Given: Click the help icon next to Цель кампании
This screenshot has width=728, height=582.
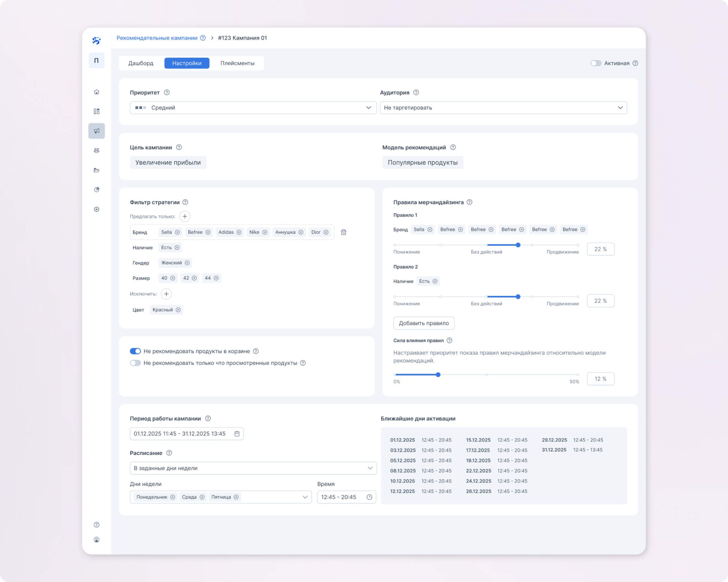Looking at the screenshot, I should [179, 147].
